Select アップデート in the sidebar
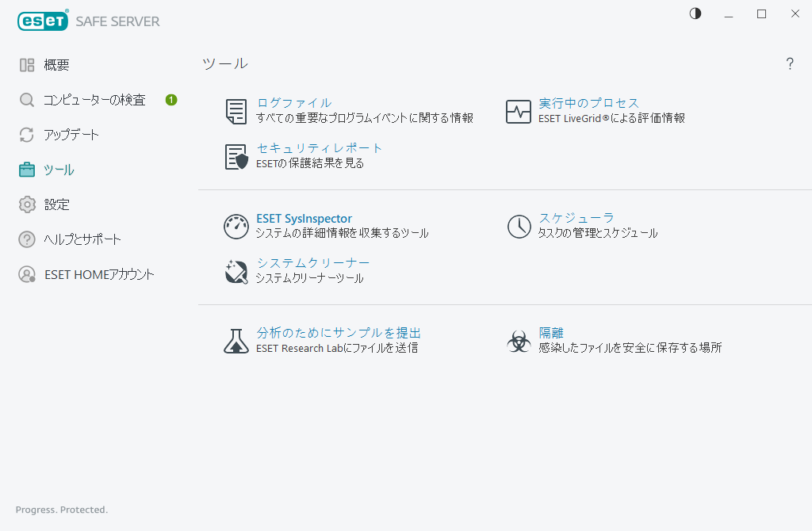Viewport: 812px width, 531px height. point(71,135)
